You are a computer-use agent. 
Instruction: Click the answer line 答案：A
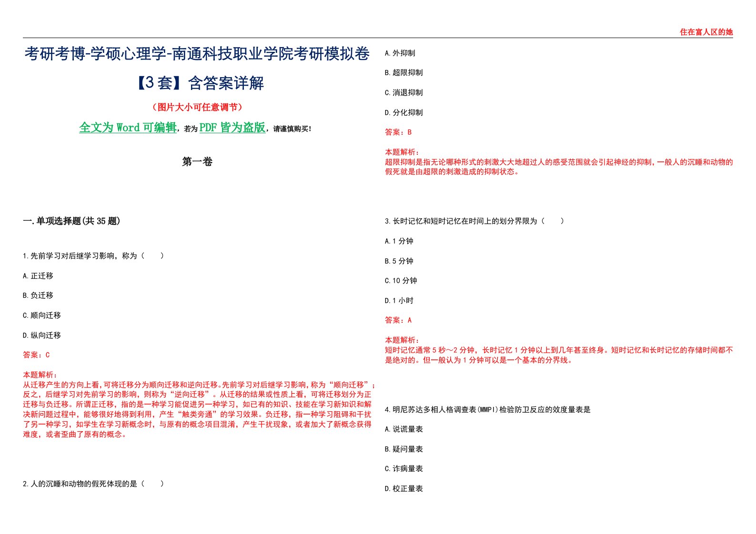(x=398, y=320)
